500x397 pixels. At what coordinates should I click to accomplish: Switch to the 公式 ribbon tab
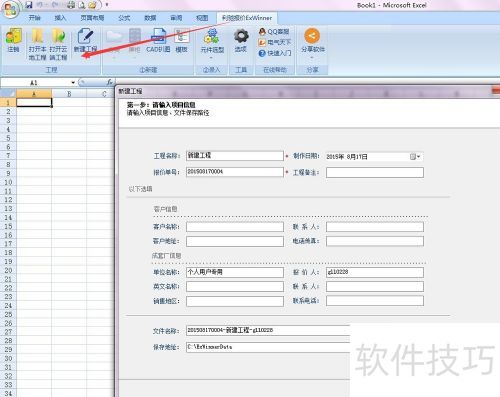(x=124, y=18)
